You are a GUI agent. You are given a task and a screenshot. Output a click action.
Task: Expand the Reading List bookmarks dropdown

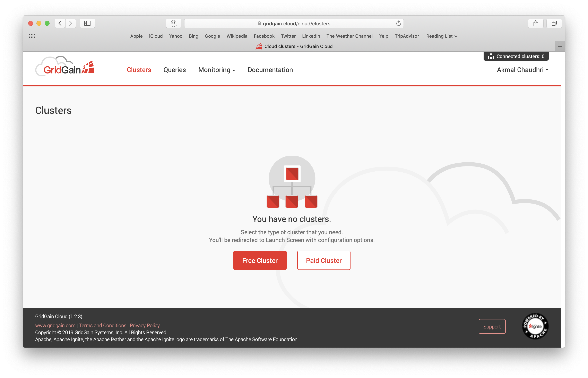click(442, 36)
